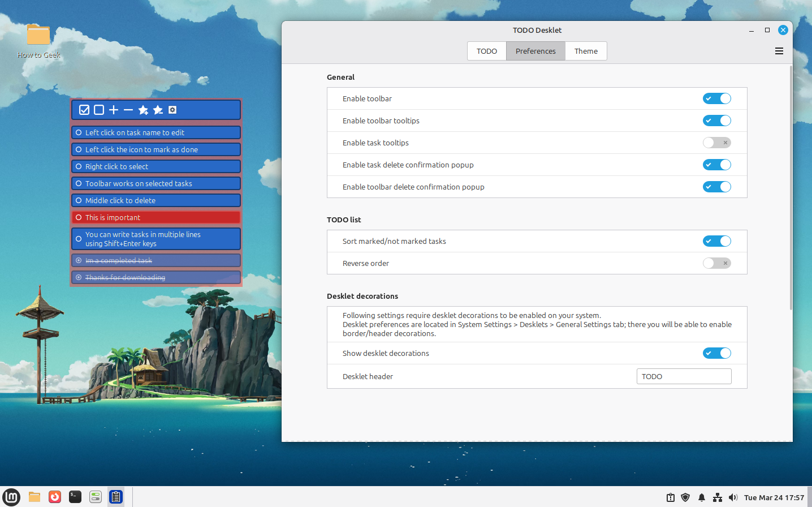
Task: Open the file manager from the panel
Action: [34, 497]
